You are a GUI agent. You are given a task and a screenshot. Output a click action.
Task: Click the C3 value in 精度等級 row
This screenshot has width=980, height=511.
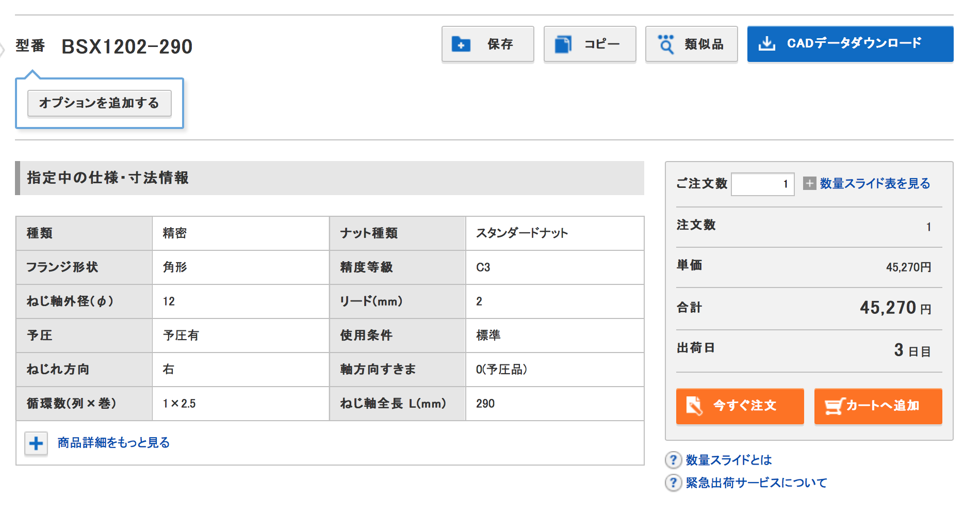point(483,267)
